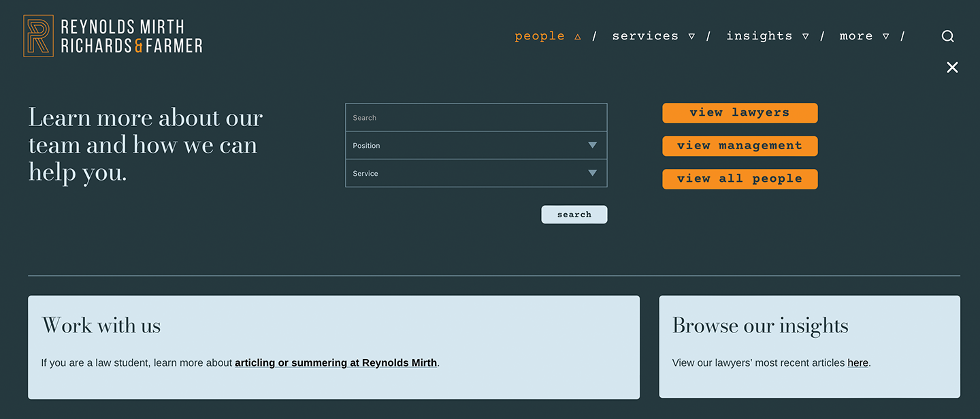Focus the Search text field
This screenshot has height=419, width=980.
coord(476,117)
